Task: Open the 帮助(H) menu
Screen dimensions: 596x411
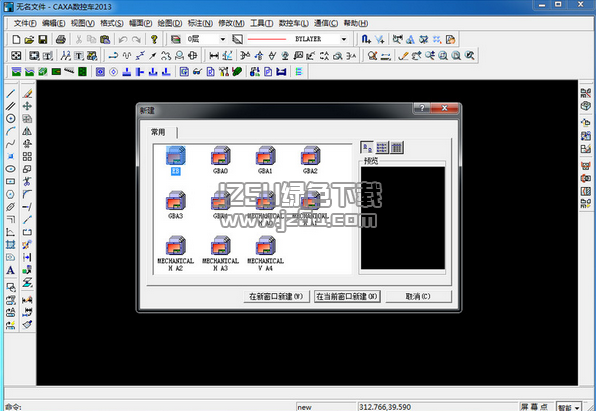Action: point(356,23)
